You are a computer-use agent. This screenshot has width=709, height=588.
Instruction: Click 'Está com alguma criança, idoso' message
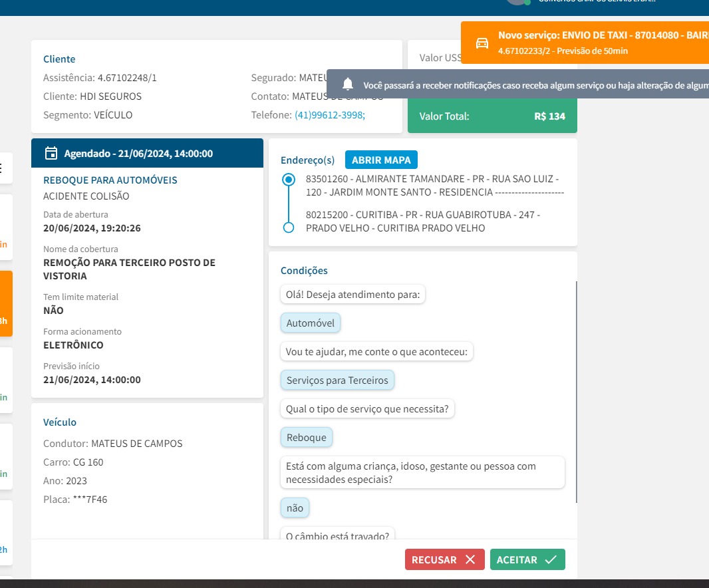pos(422,472)
